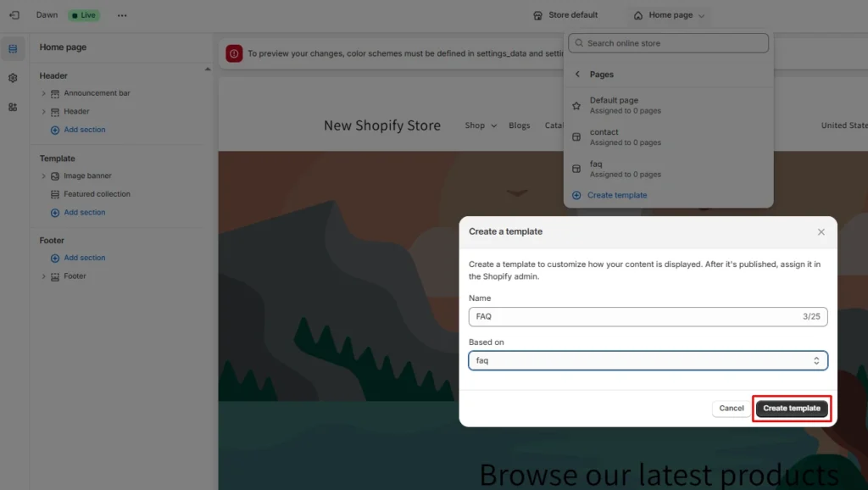This screenshot has height=490, width=868.
Task: Open the Based on dropdown in the modal
Action: pyautogui.click(x=648, y=360)
